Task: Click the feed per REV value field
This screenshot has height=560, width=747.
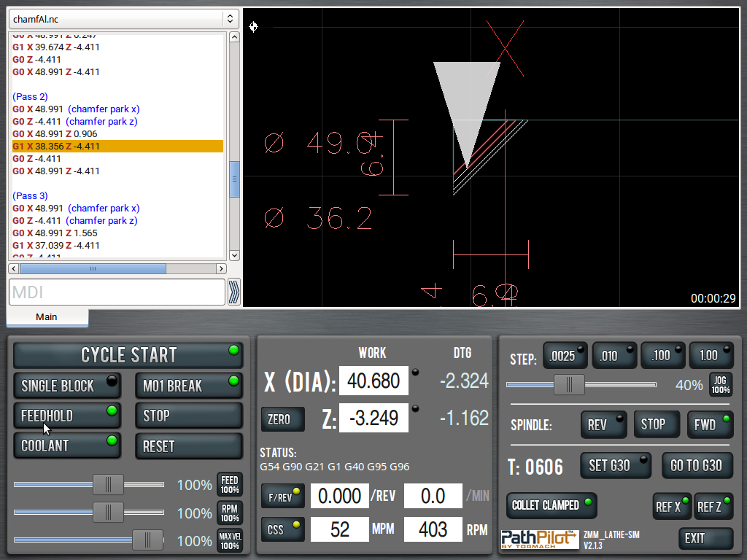Action: coord(340,496)
